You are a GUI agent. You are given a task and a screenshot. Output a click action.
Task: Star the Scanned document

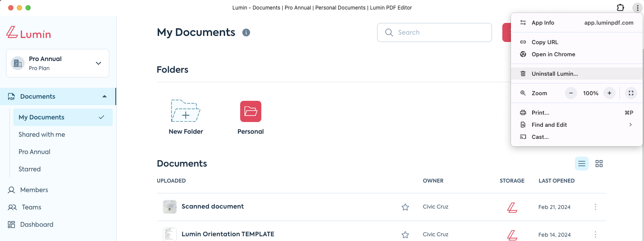[405, 207]
